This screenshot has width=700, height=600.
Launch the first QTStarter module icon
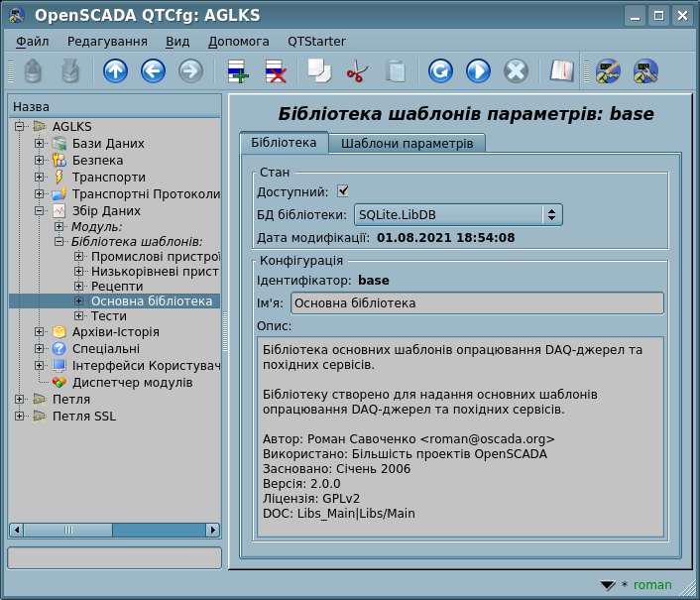coord(608,71)
